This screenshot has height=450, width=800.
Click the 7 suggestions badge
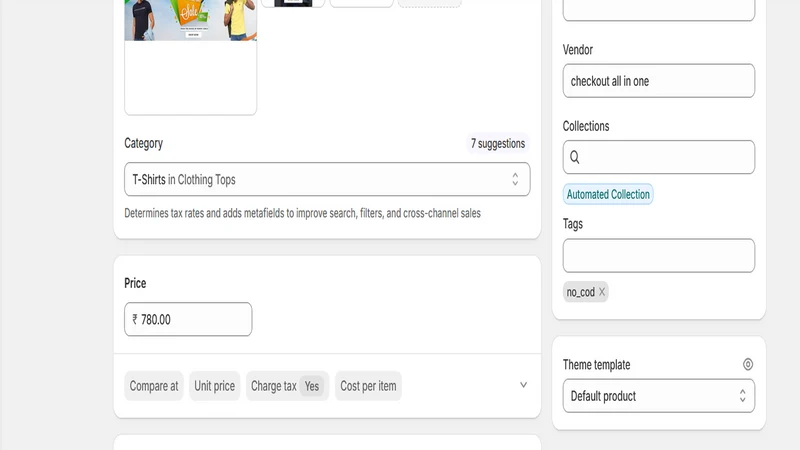click(x=497, y=144)
